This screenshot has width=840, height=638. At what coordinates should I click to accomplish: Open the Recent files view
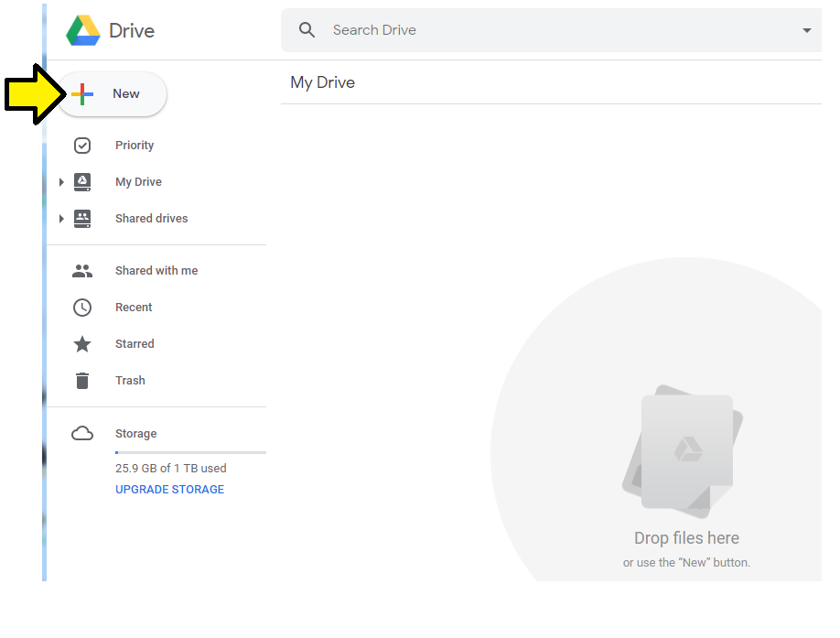click(x=134, y=308)
